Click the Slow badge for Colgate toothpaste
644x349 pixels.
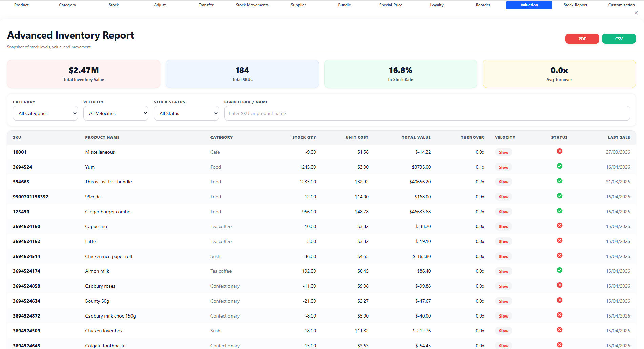(x=503, y=346)
